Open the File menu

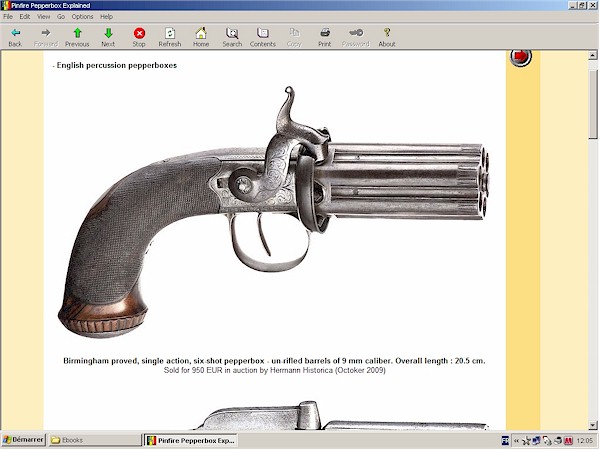click(x=8, y=16)
